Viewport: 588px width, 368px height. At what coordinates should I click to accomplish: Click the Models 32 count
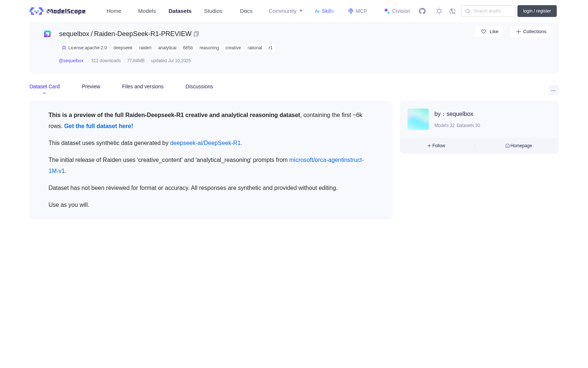point(444,125)
